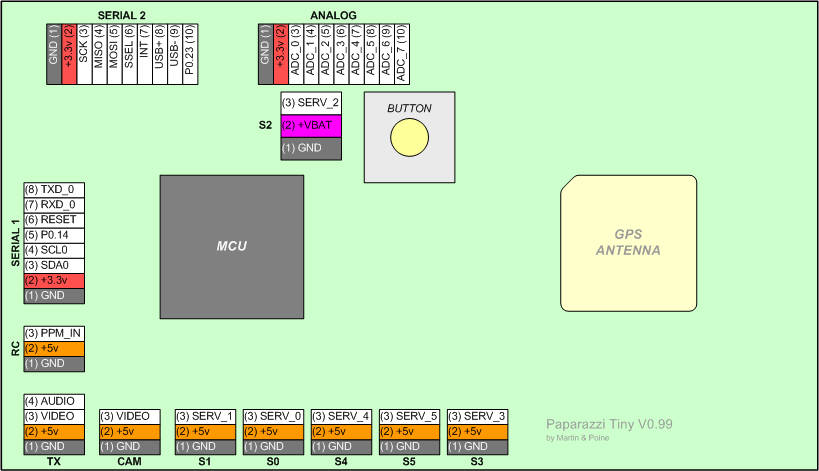Viewport: 819px width, 471px height.
Task: Select INT (7) pin on SERIAL 2
Action: (x=145, y=54)
